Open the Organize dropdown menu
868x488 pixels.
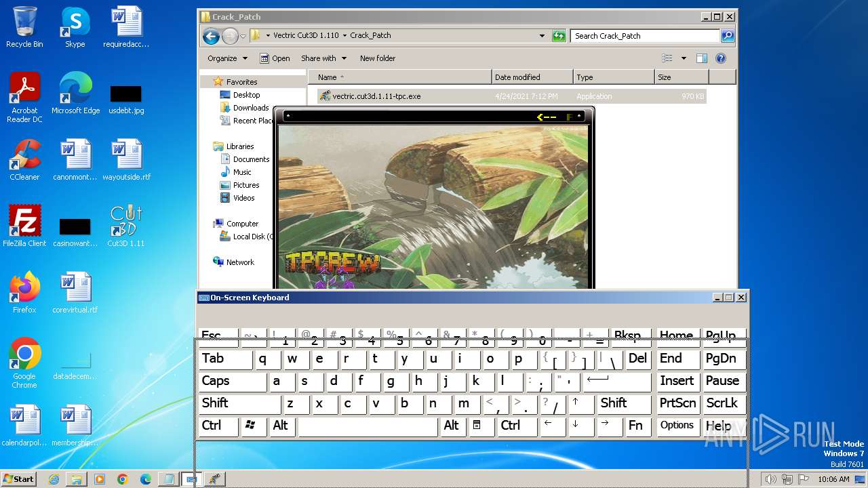pyautogui.click(x=227, y=58)
